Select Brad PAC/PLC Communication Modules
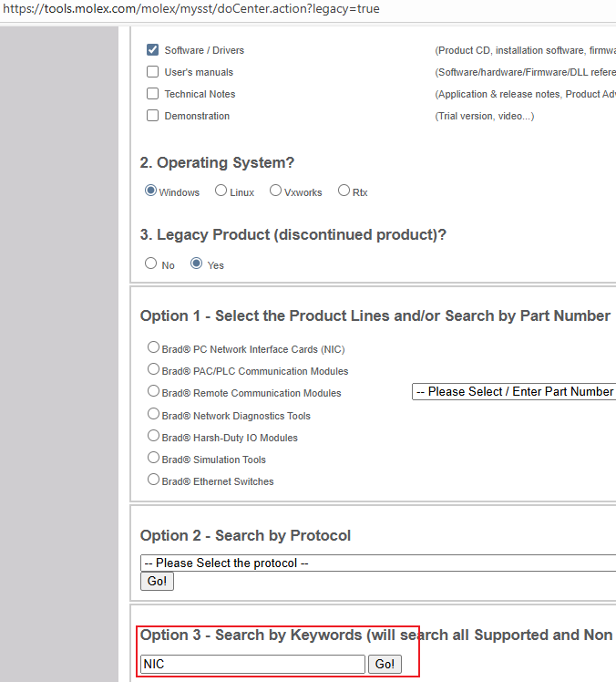This screenshot has width=616, height=682. tap(153, 369)
